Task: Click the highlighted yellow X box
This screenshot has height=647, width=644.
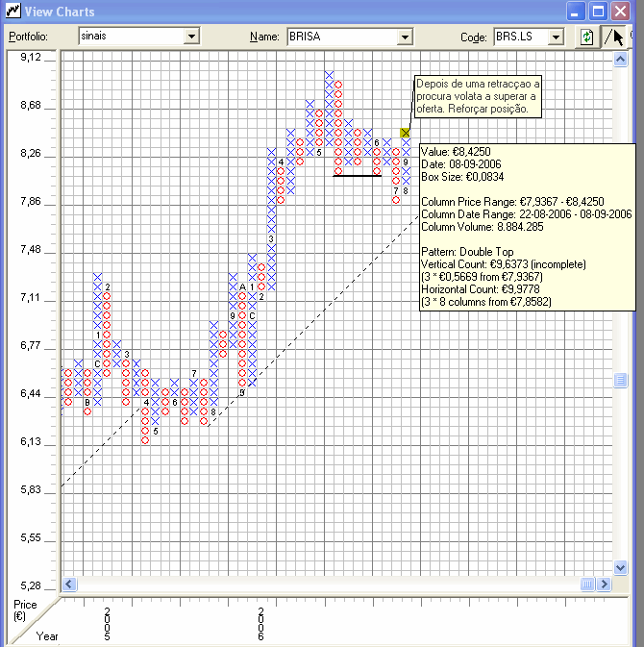Action: 406,133
